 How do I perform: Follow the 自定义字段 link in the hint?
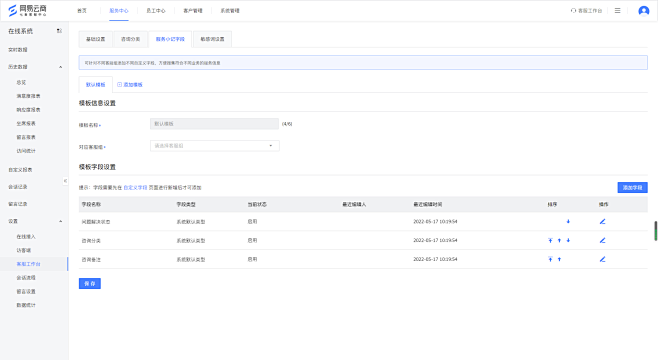(135, 188)
